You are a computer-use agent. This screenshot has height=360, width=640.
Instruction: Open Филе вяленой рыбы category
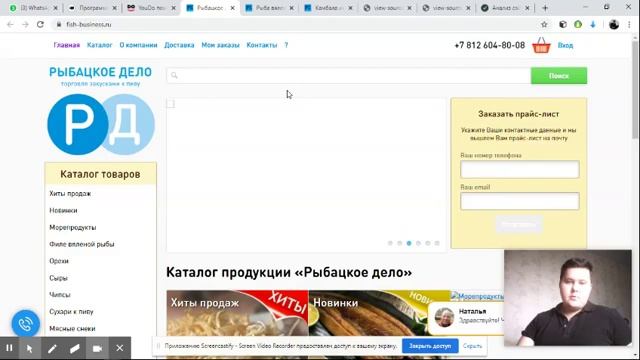[82, 244]
